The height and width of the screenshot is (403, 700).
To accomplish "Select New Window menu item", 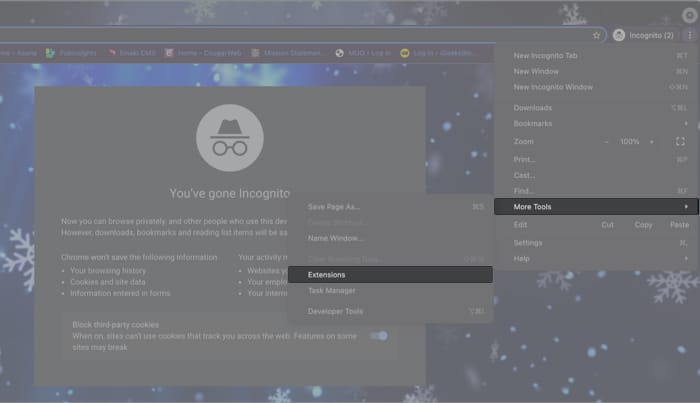I will point(596,71).
